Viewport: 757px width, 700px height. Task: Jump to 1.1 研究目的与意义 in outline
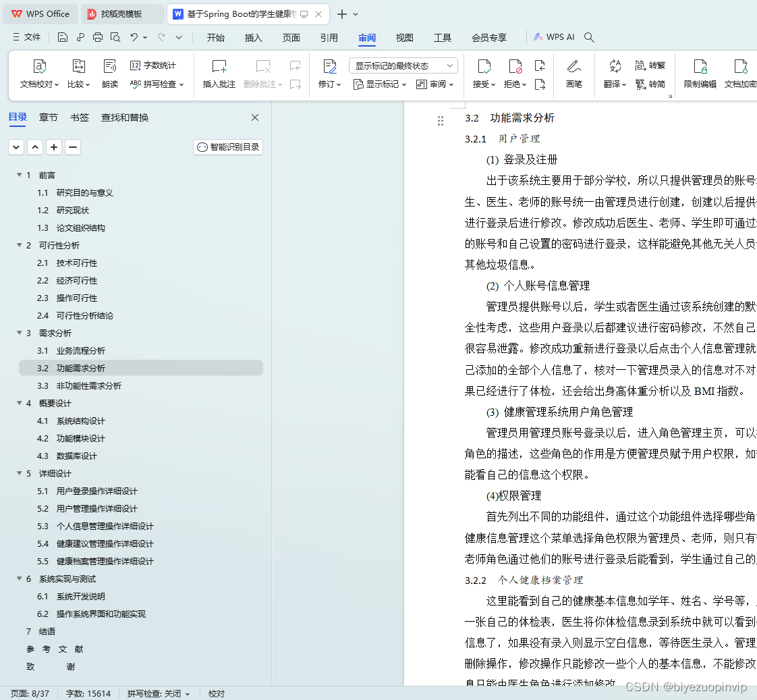(76, 193)
